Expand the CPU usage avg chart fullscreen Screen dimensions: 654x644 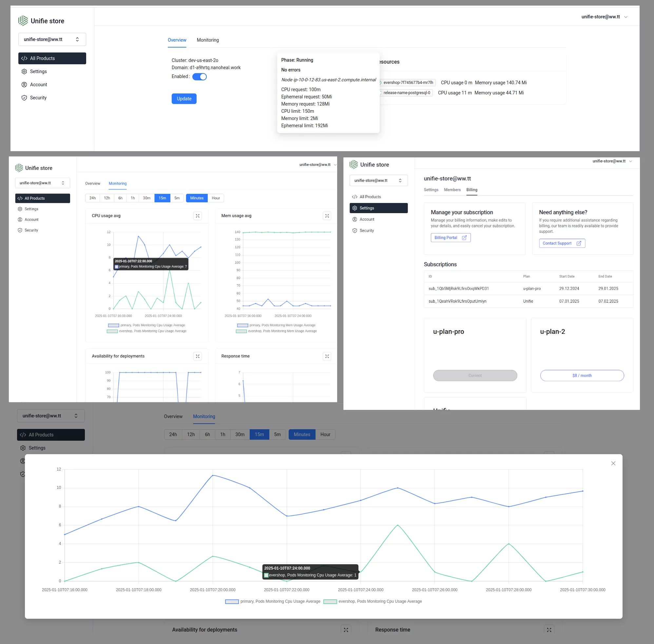pyautogui.click(x=197, y=216)
